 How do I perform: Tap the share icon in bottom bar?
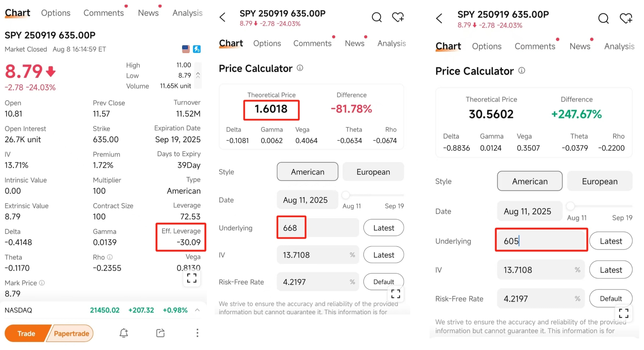[160, 333]
